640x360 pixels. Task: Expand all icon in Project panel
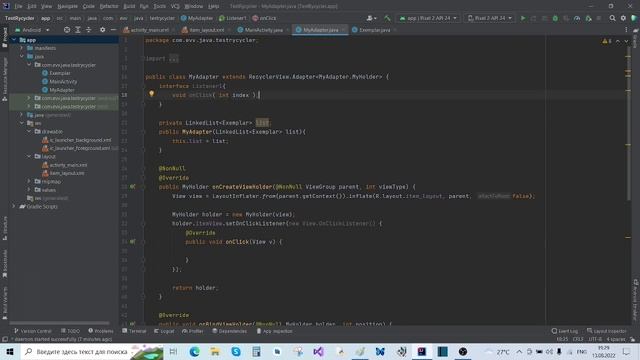click(x=78, y=30)
